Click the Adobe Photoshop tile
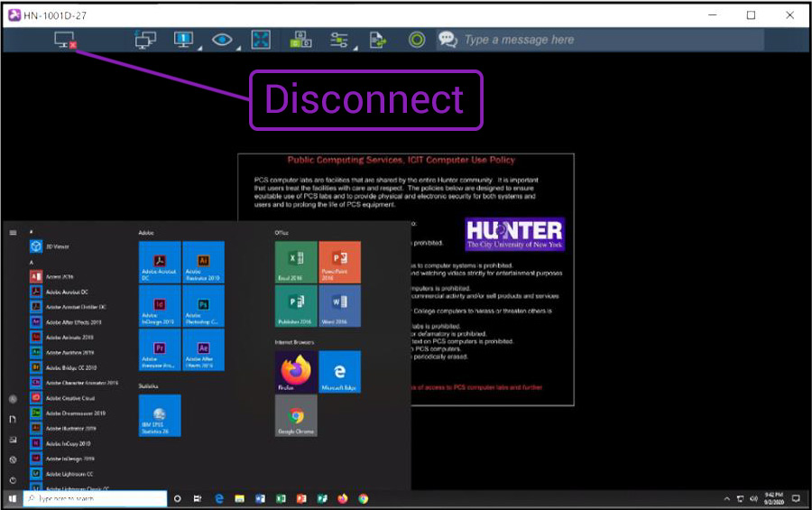 coord(204,306)
